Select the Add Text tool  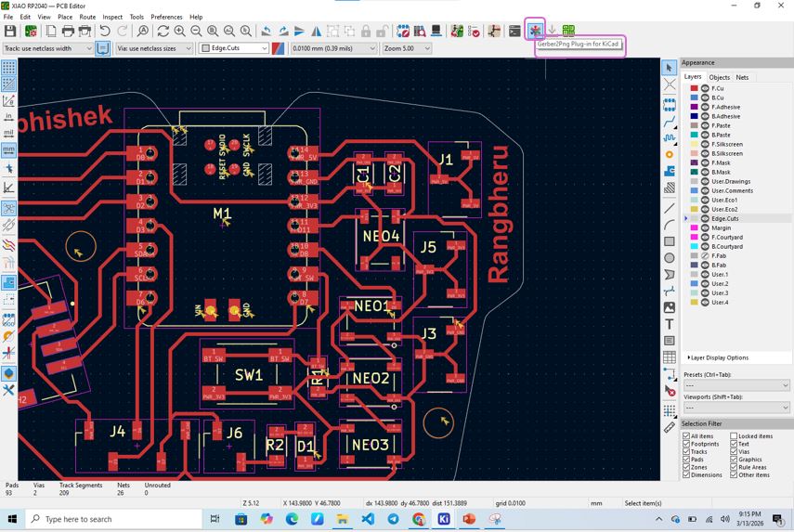pyautogui.click(x=670, y=324)
